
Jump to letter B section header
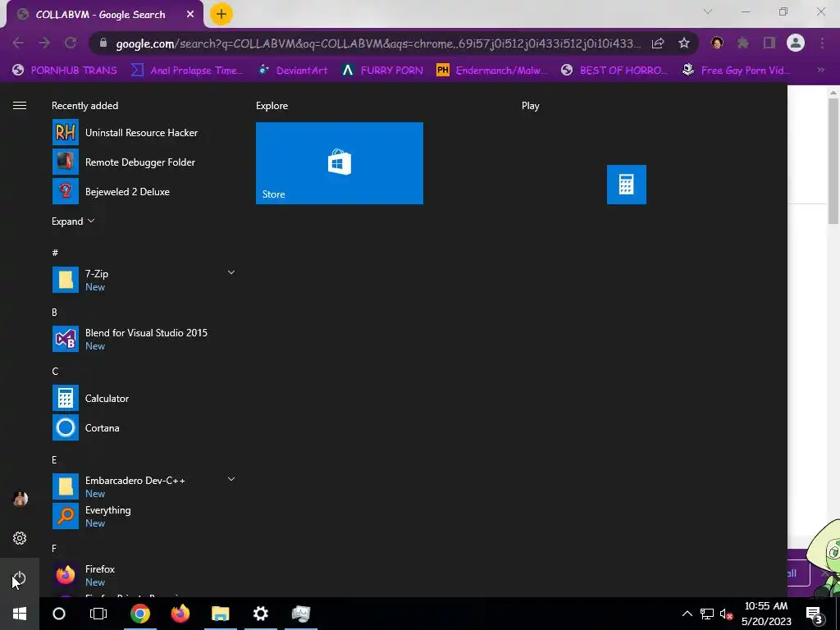point(55,313)
